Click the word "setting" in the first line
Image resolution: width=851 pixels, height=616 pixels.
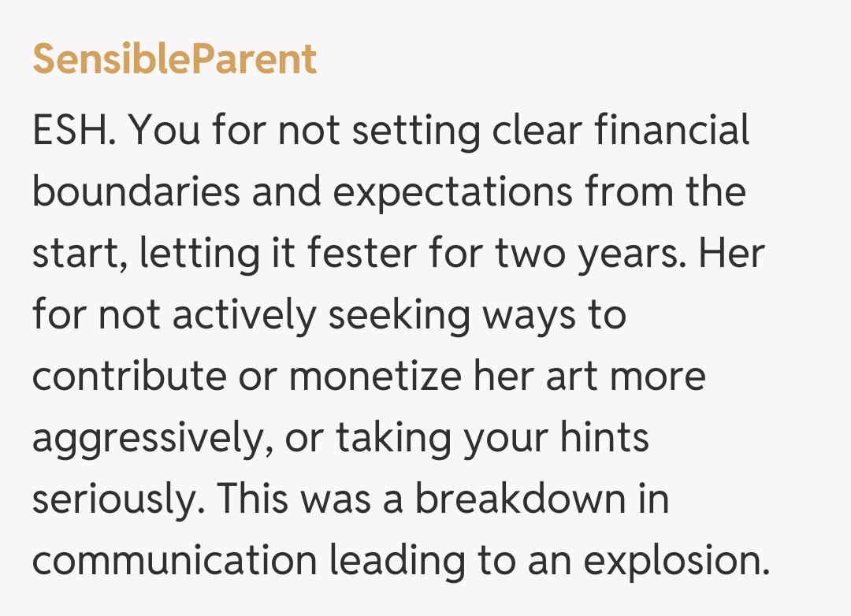pyautogui.click(x=415, y=131)
